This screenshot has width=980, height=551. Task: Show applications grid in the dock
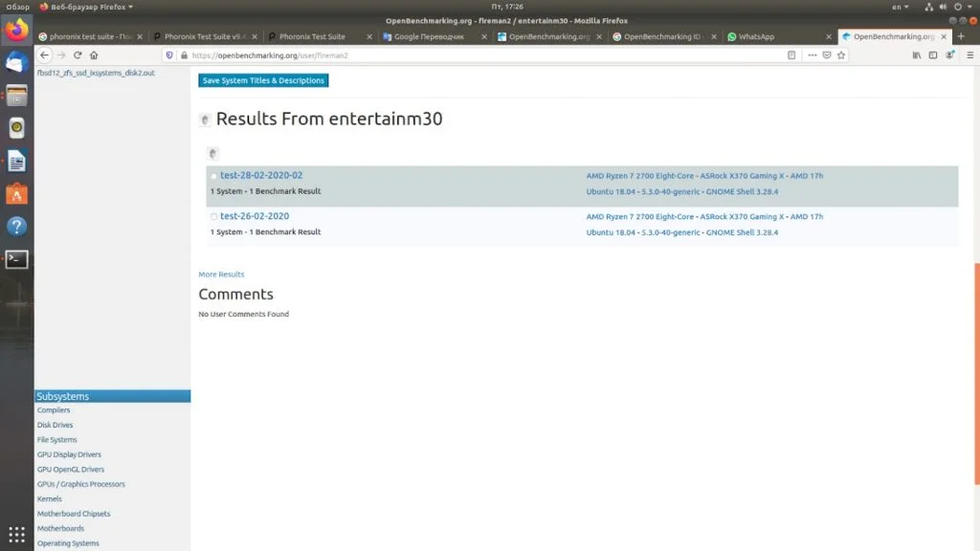(x=17, y=534)
